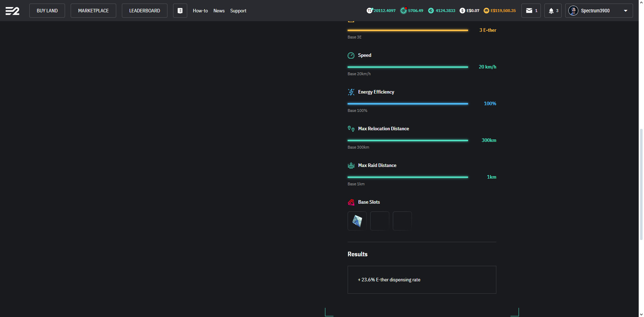Click the orange E$119,508.35 net worth icon
Image resolution: width=644 pixels, height=317 pixels.
coord(486,11)
